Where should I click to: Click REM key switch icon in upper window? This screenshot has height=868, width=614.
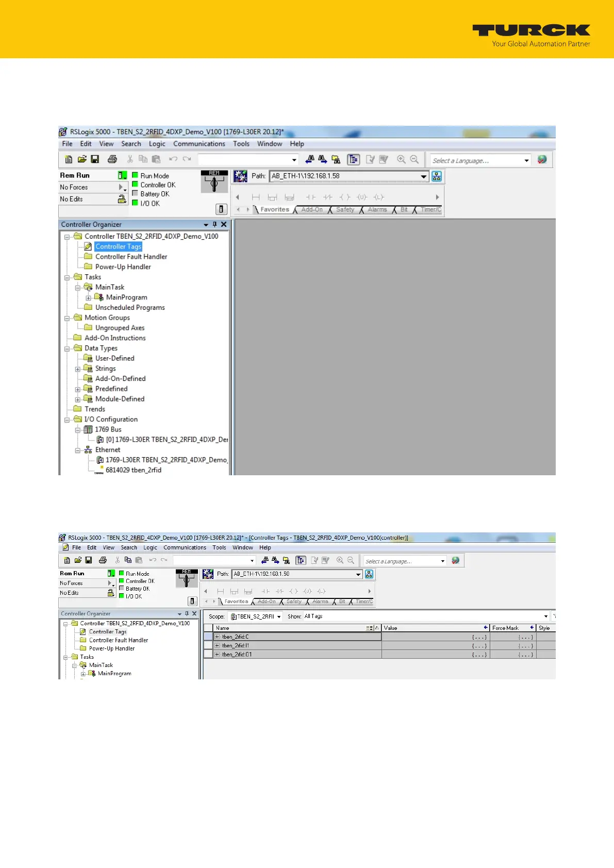214,182
